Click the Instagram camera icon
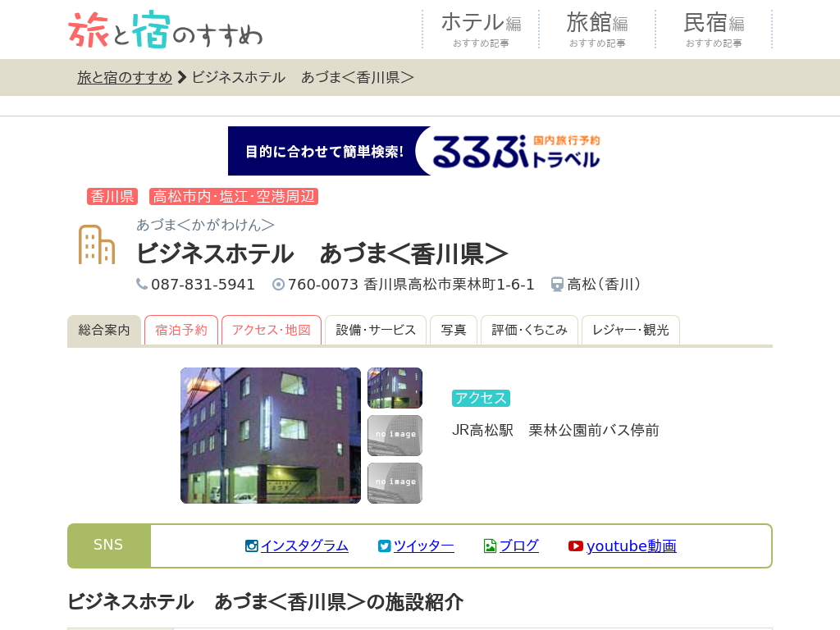Screen dimensions: 840x630 251,546
